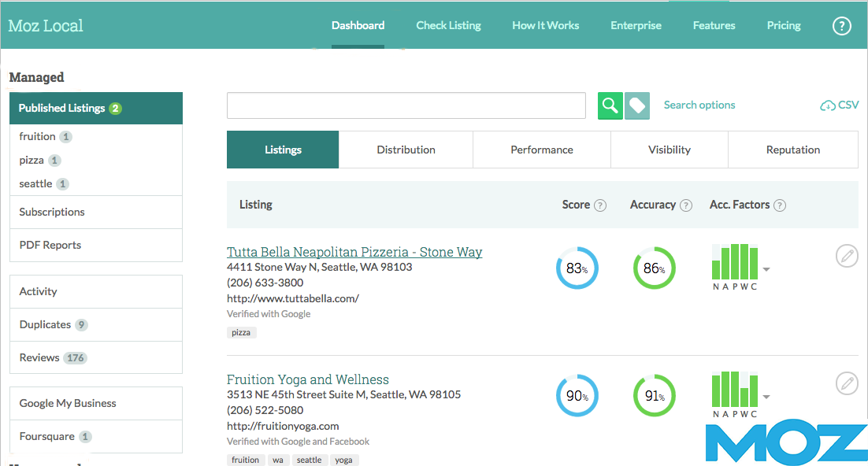The width and height of the screenshot is (868, 466).
Task: Expand Fruition Yoga accuracy factors dropdown arrow
Action: pos(766,397)
